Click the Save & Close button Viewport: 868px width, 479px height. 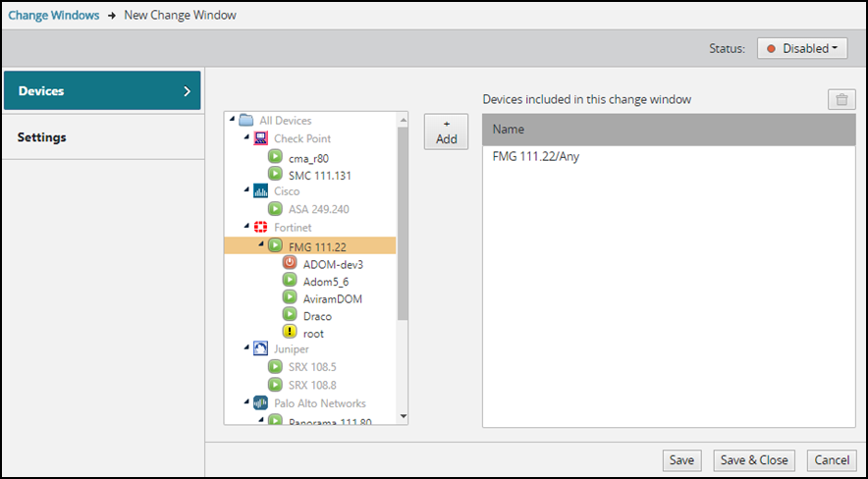pos(754,460)
